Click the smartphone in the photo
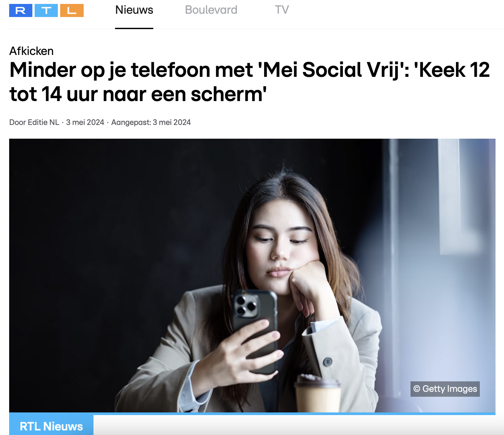504x435 pixels. click(255, 330)
